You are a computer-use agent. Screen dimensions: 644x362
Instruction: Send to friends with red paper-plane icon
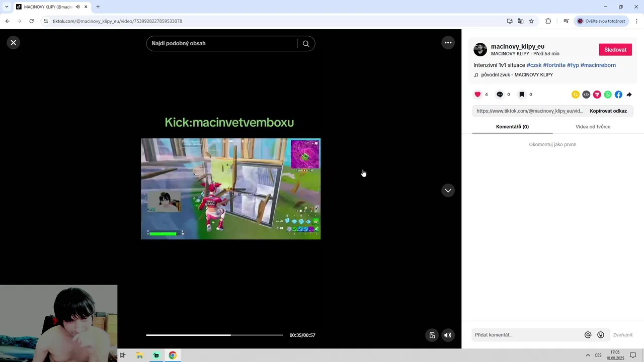597,95
